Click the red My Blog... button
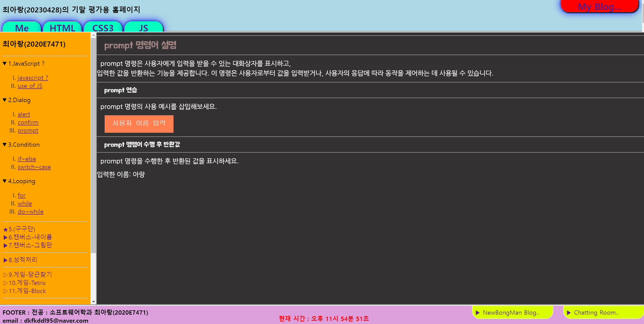Image resolution: width=644 pixels, height=324 pixels. click(x=599, y=6)
